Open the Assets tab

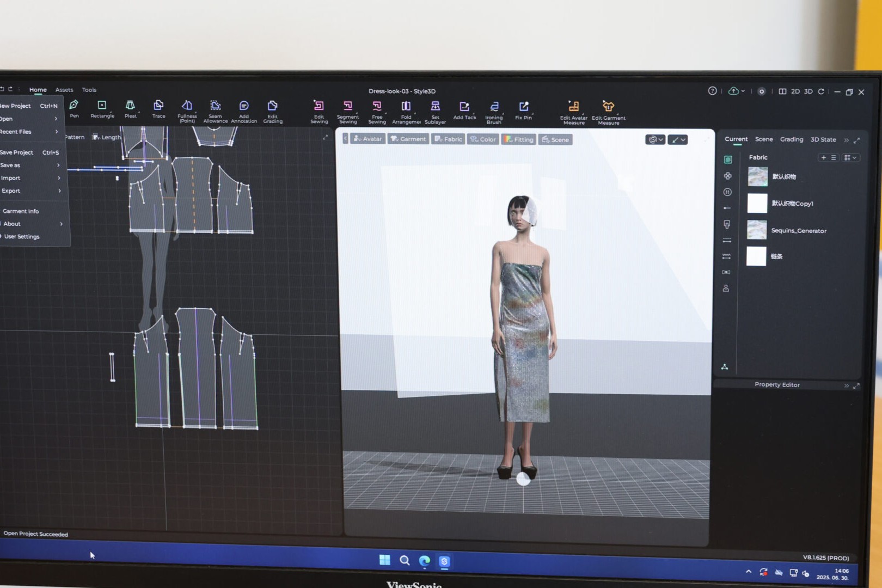tap(64, 90)
